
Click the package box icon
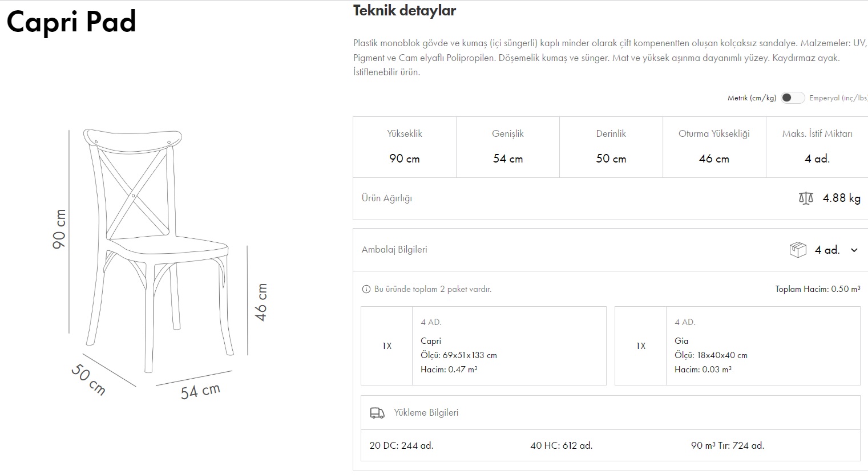[797, 250]
